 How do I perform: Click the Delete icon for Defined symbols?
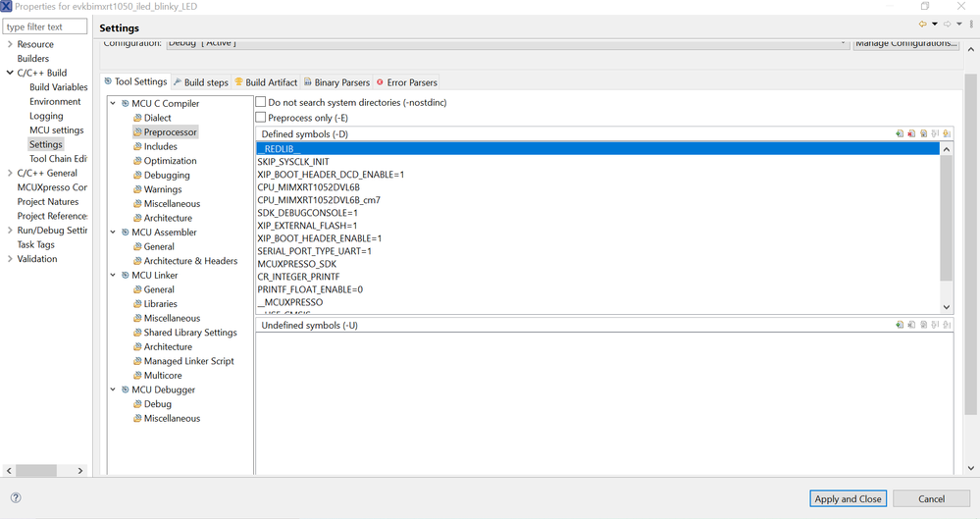pyautogui.click(x=911, y=133)
